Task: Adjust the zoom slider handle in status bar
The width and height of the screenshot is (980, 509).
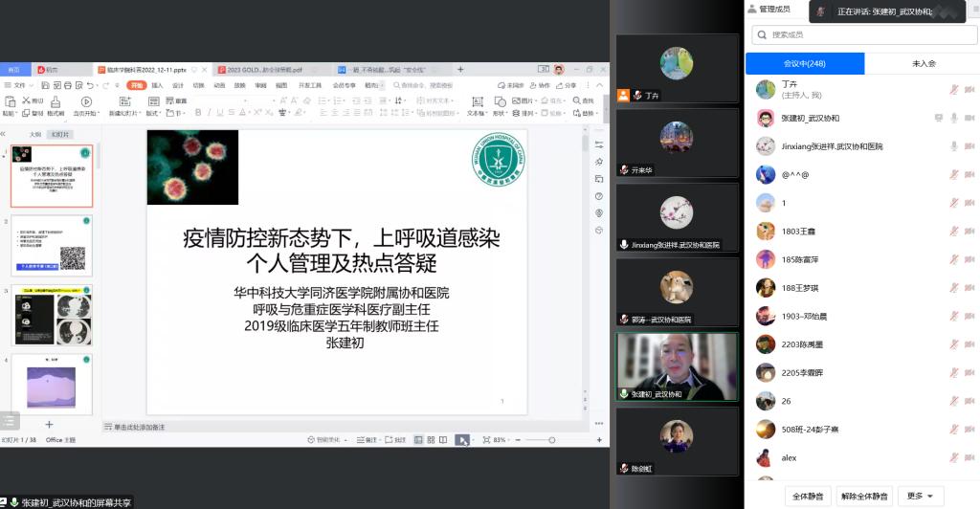Action: pyautogui.click(x=552, y=440)
